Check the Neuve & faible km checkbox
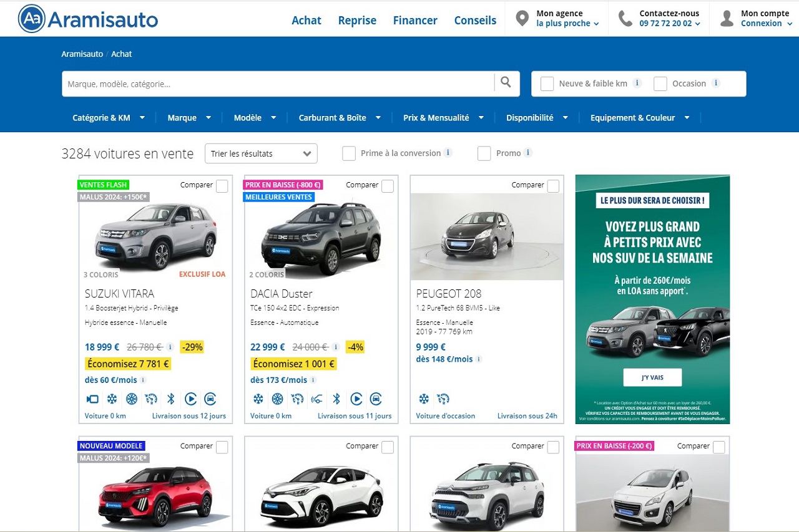The width and height of the screenshot is (799, 532). click(x=547, y=83)
